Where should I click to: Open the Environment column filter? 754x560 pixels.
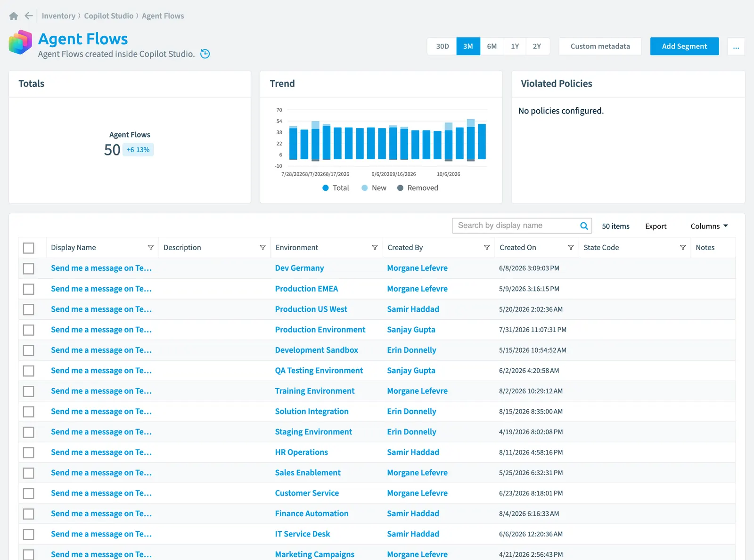pos(375,248)
